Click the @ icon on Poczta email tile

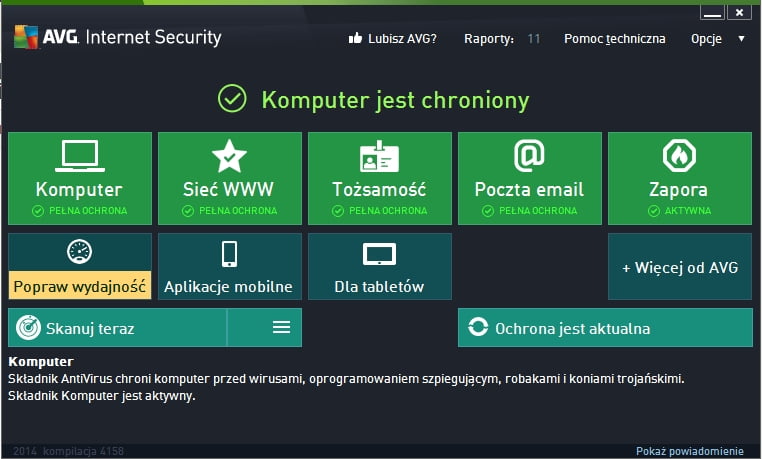(x=529, y=156)
